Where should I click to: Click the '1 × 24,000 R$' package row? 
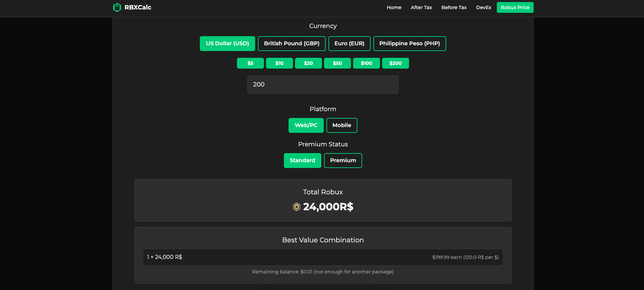tap(323, 257)
